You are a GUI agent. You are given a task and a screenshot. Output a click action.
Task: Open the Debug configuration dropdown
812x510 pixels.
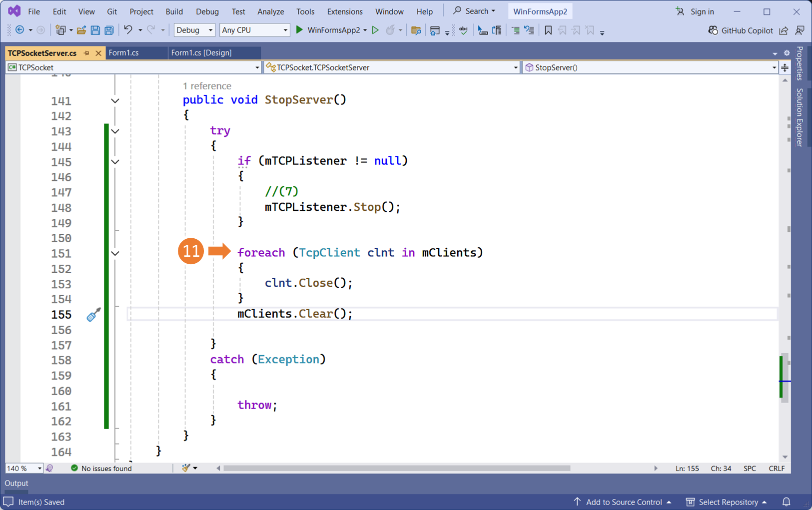click(x=194, y=30)
